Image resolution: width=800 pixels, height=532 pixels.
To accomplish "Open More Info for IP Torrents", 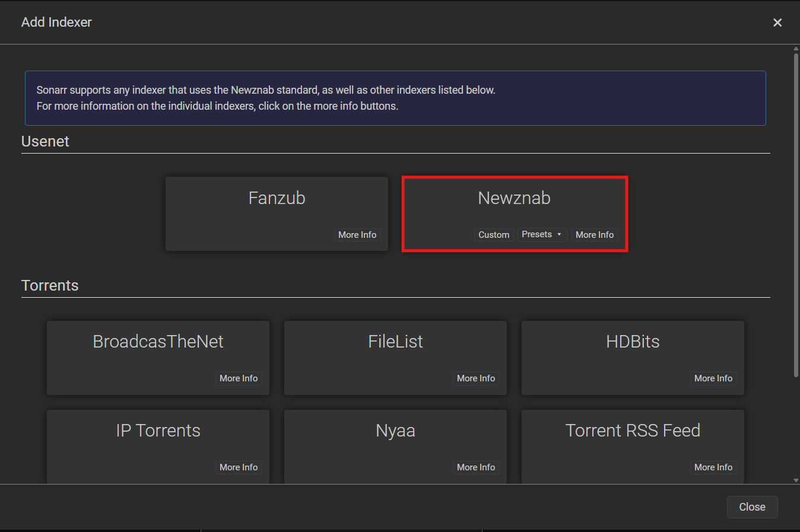I will 239,467.
